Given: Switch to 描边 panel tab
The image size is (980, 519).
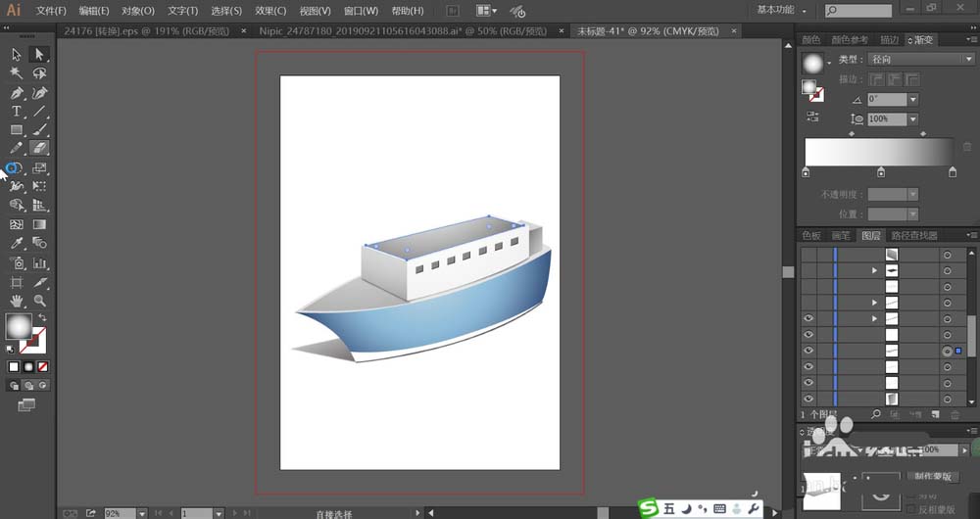Looking at the screenshot, I should click(889, 39).
